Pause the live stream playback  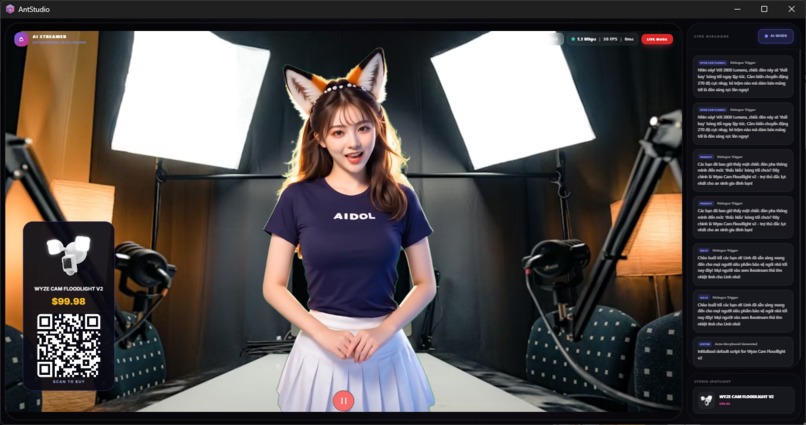coord(343,401)
